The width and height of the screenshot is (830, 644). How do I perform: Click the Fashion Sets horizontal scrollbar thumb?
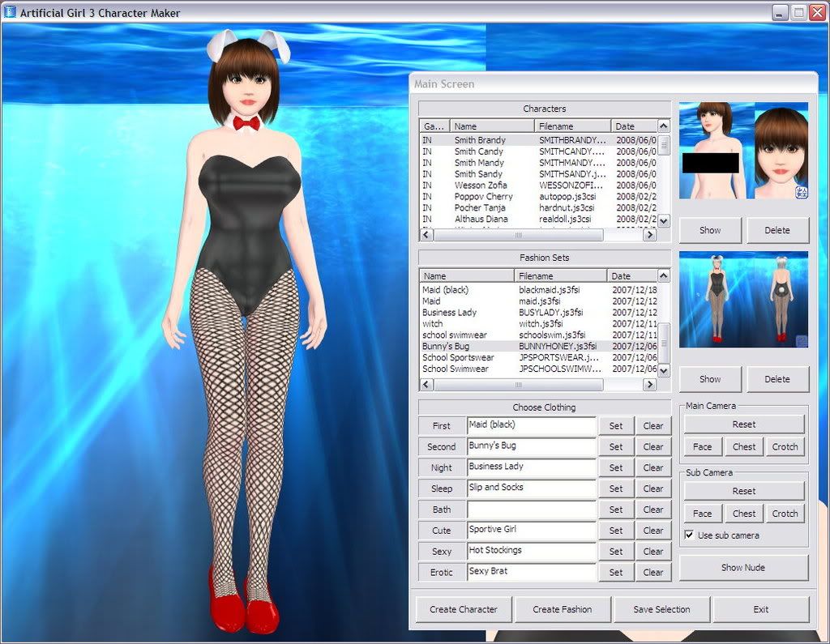coord(518,385)
